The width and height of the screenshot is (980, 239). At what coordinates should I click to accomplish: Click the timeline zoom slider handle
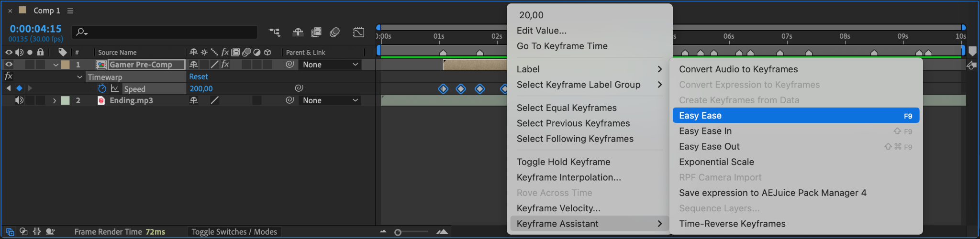[398, 232]
